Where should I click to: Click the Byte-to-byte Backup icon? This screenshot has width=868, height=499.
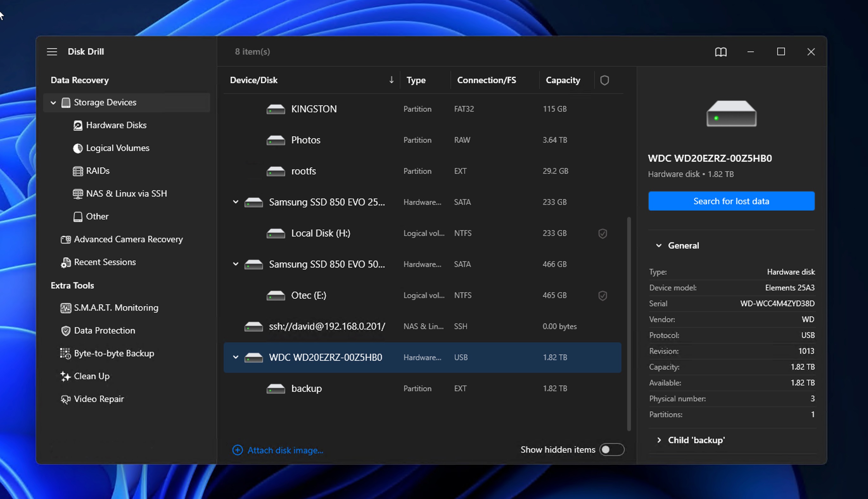pos(65,353)
